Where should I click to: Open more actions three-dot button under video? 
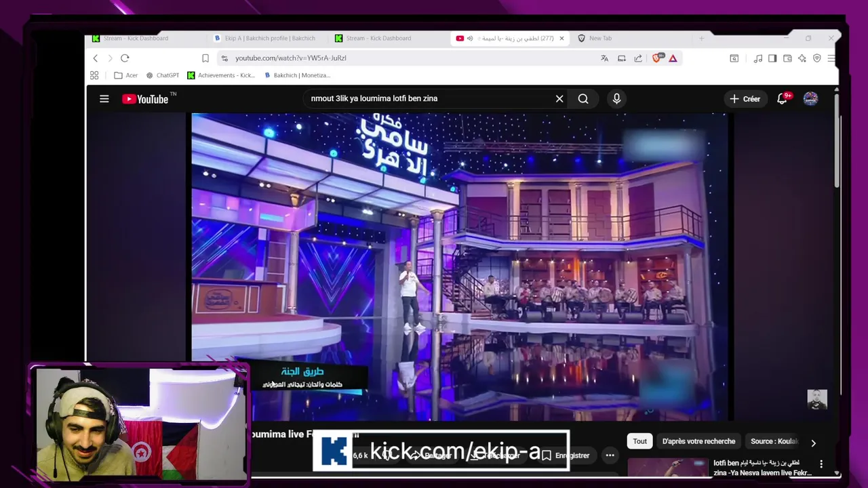(x=610, y=455)
